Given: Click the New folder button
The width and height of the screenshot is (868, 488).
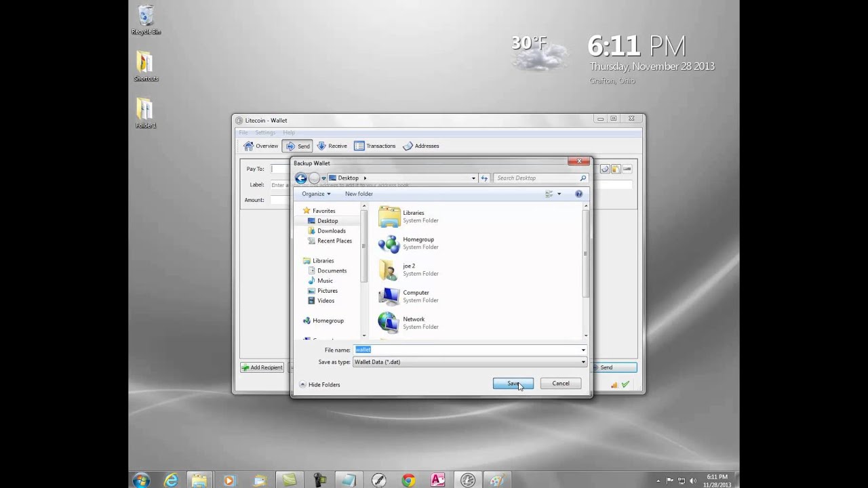Looking at the screenshot, I should click(x=359, y=194).
